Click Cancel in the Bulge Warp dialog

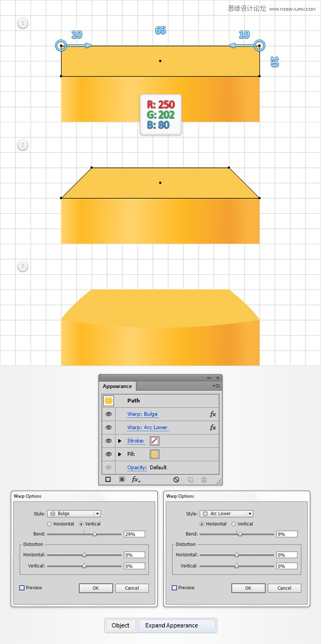(x=132, y=588)
